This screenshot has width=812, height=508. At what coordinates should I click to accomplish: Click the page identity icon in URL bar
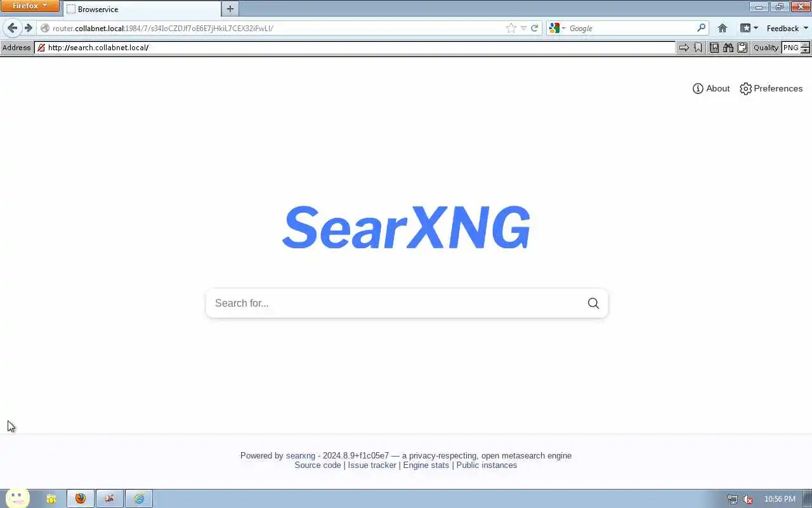click(45, 28)
